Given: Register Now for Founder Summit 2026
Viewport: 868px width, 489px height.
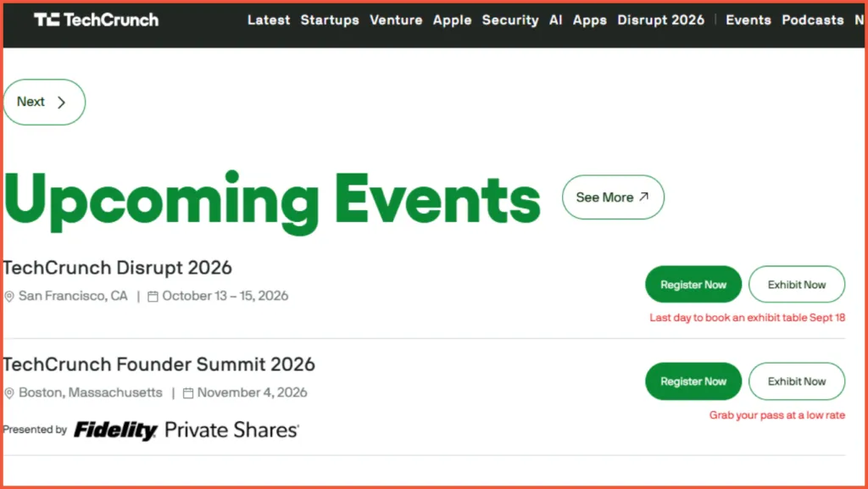Looking at the screenshot, I should [x=693, y=381].
